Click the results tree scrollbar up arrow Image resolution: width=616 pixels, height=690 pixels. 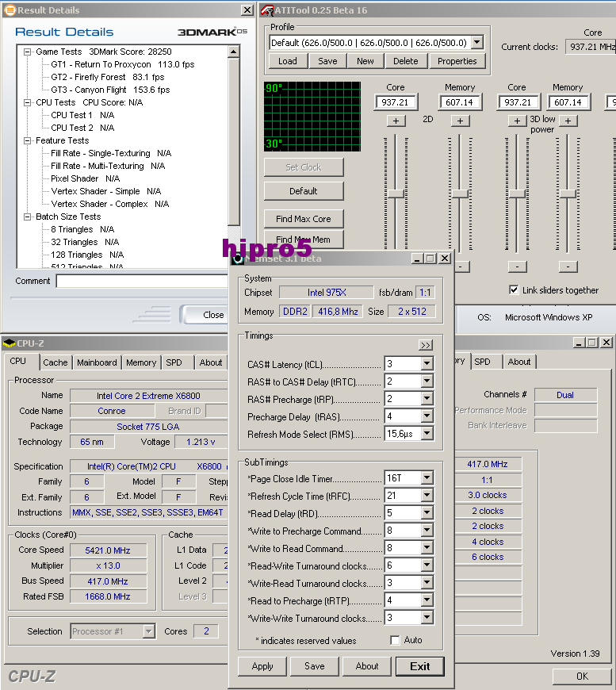[x=234, y=52]
